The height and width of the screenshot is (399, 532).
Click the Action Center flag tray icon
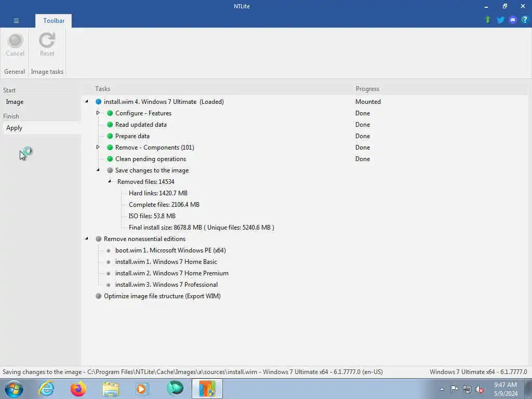click(x=454, y=389)
